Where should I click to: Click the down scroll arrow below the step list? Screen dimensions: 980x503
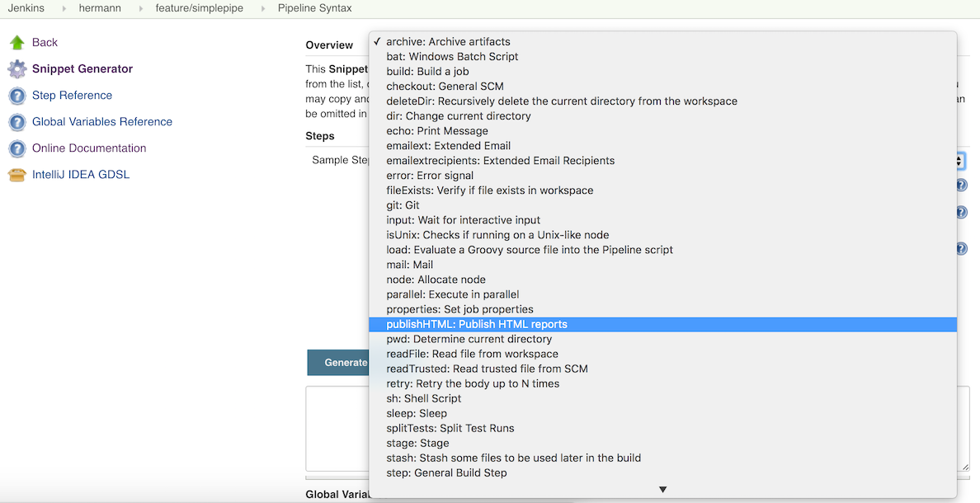[x=662, y=488]
